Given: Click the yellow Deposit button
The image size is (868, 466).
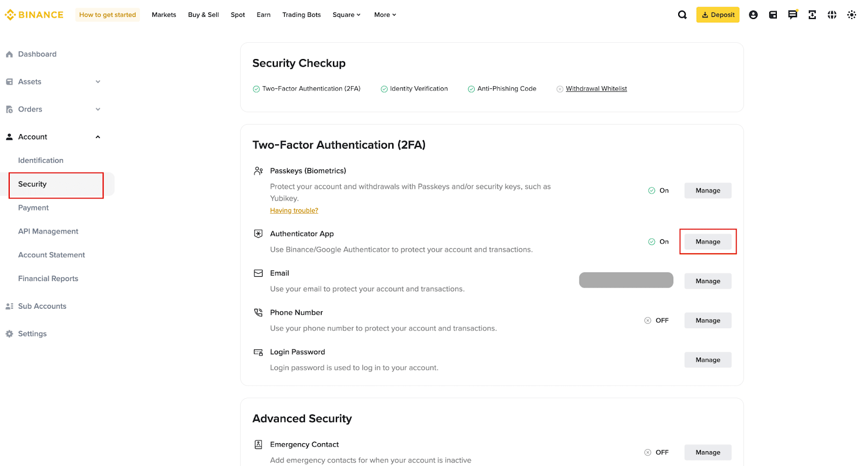Looking at the screenshot, I should [x=718, y=15].
